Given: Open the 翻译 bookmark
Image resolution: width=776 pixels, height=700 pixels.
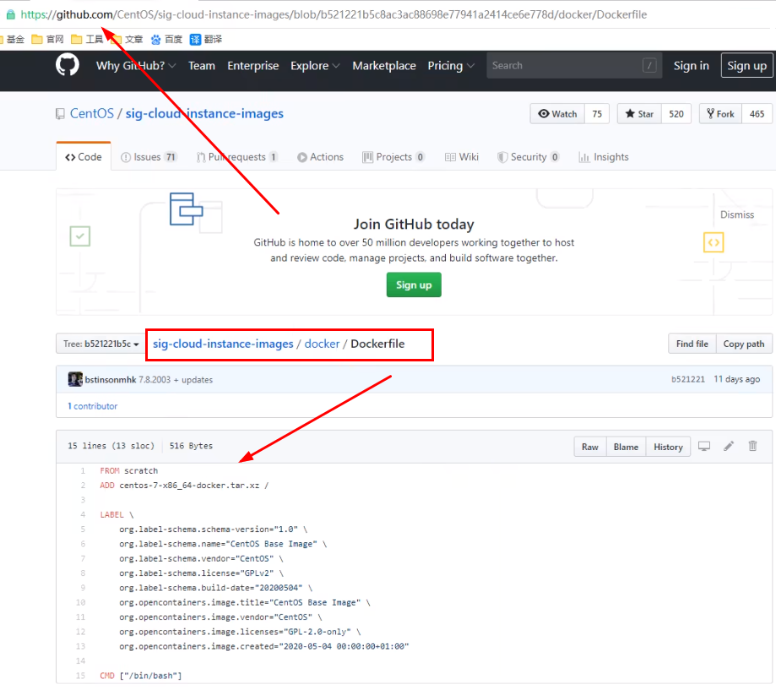Looking at the screenshot, I should (x=206, y=39).
